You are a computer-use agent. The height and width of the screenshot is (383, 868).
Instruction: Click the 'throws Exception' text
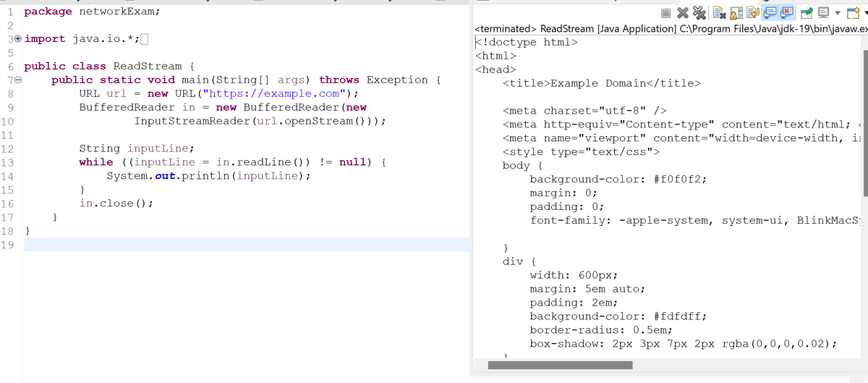[373, 80]
